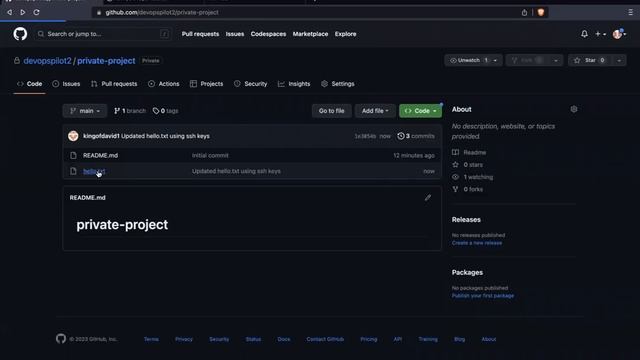Open the GitHub home logo
The width and height of the screenshot is (640, 360).
click(x=20, y=34)
